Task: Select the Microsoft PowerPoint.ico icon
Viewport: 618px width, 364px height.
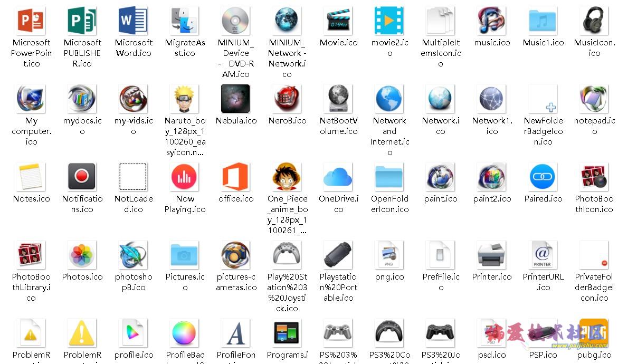Action: pos(31,20)
